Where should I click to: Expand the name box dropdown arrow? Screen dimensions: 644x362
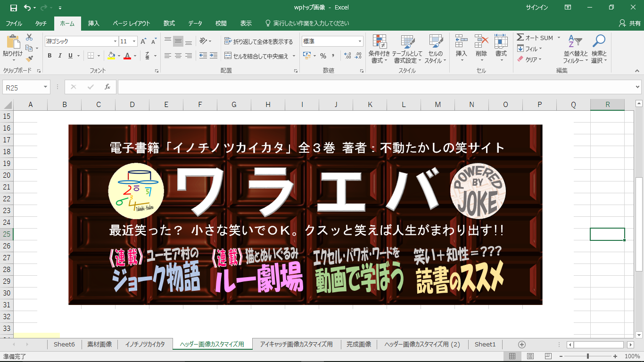[46, 87]
